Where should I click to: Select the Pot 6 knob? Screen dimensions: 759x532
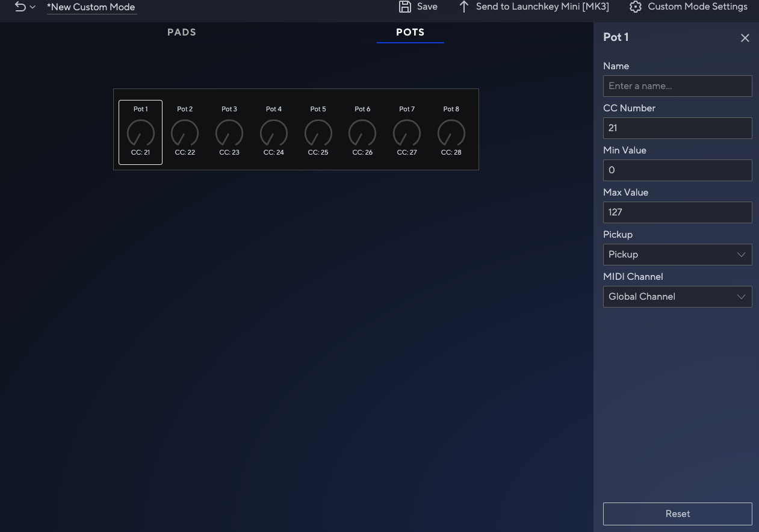click(362, 132)
